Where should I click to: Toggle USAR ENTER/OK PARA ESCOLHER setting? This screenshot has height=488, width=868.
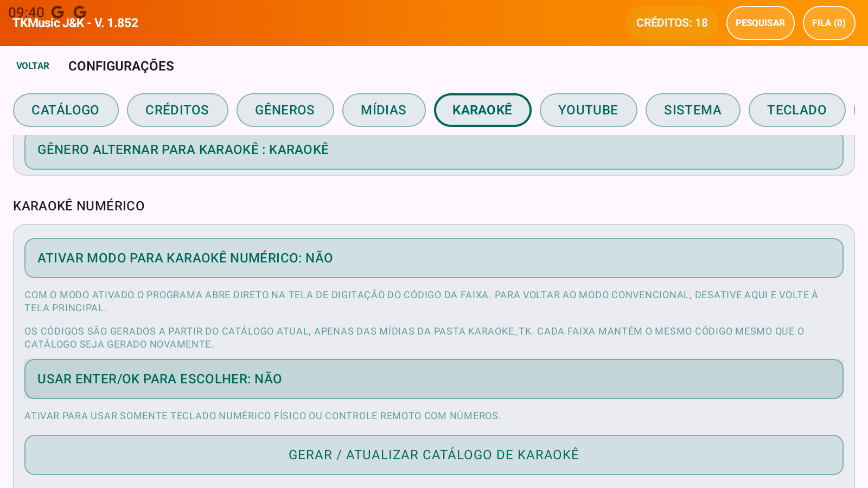point(434,379)
